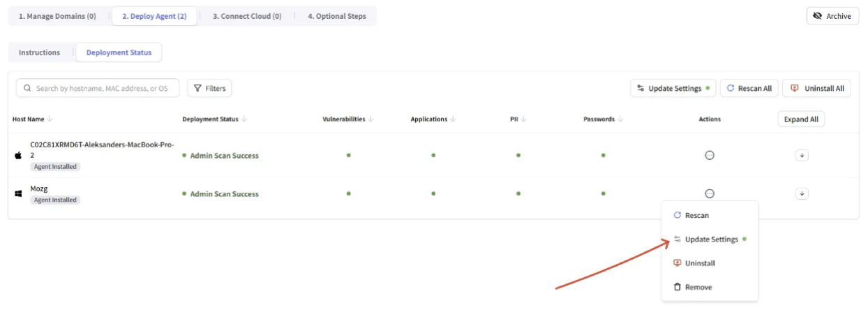The height and width of the screenshot is (317, 868).
Task: Open actions menu for the MacBook-Pro host
Action: click(x=710, y=155)
